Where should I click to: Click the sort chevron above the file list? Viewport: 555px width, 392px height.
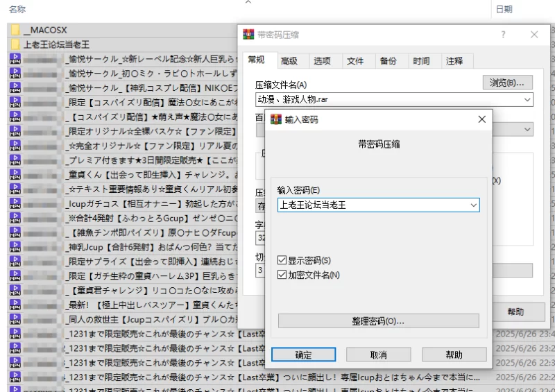click(x=248, y=3)
